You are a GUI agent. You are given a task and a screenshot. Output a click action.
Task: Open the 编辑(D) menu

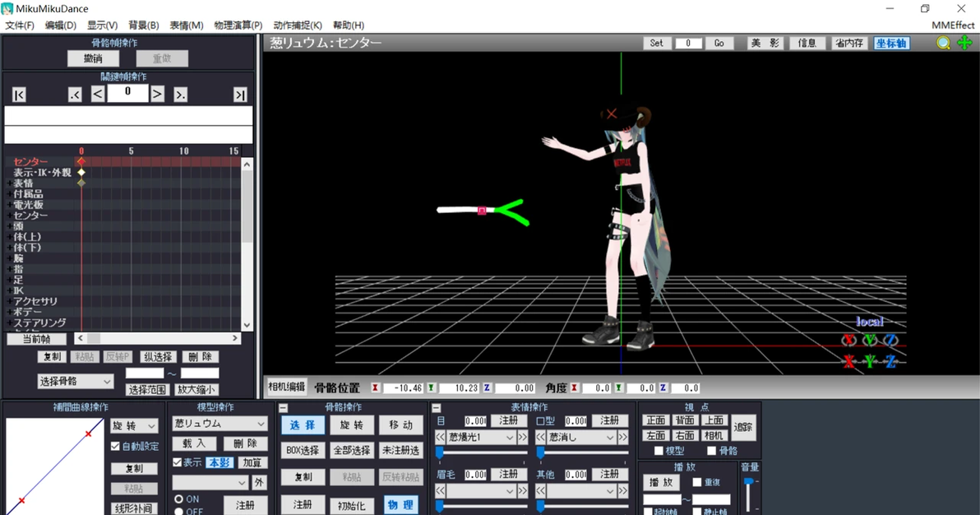point(61,25)
